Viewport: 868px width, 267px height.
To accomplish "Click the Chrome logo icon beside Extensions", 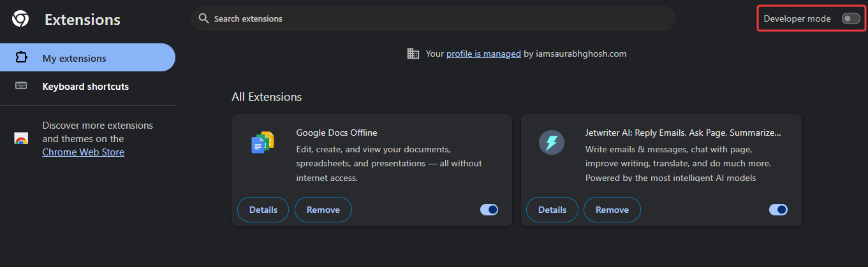I will [20, 20].
